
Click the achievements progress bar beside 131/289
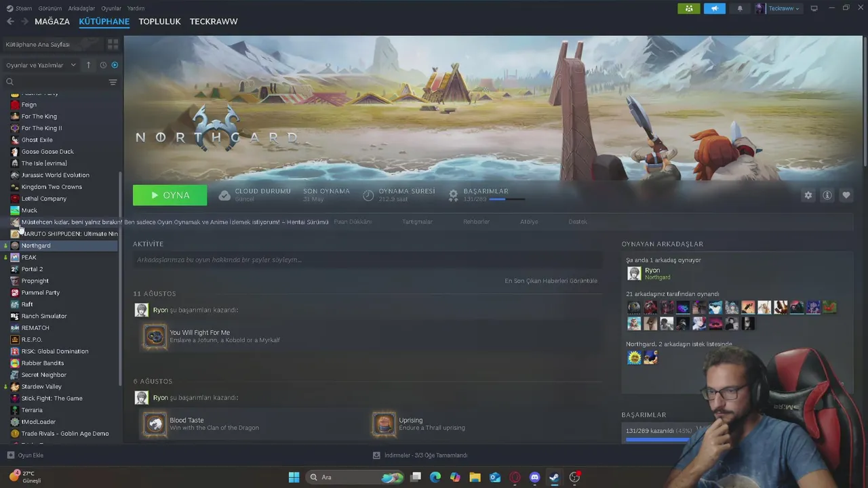point(507,199)
